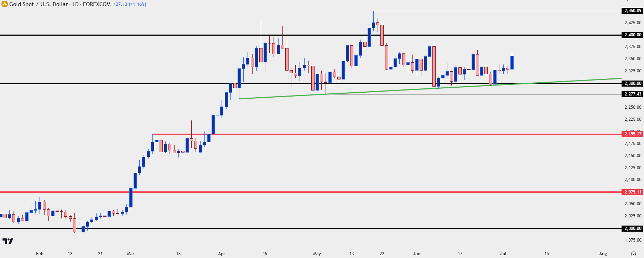Click the TradingView logo

tap(8, 241)
